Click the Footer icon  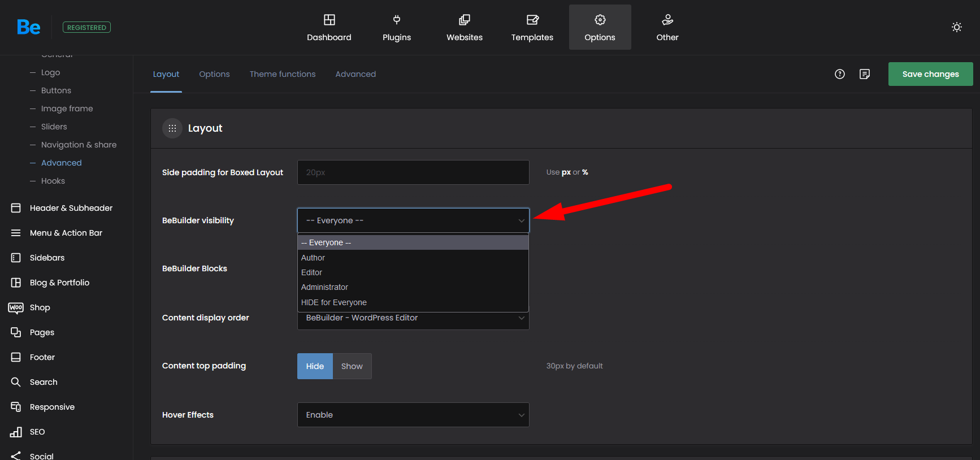pos(16,357)
